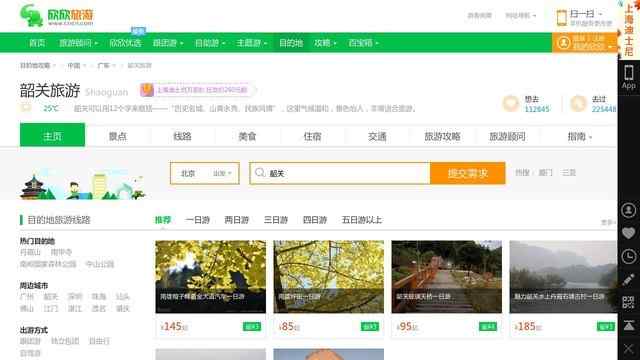This screenshot has width=640, height=360.
Task: Click the back-to-top arrow icon in sidebar
Action: click(629, 325)
